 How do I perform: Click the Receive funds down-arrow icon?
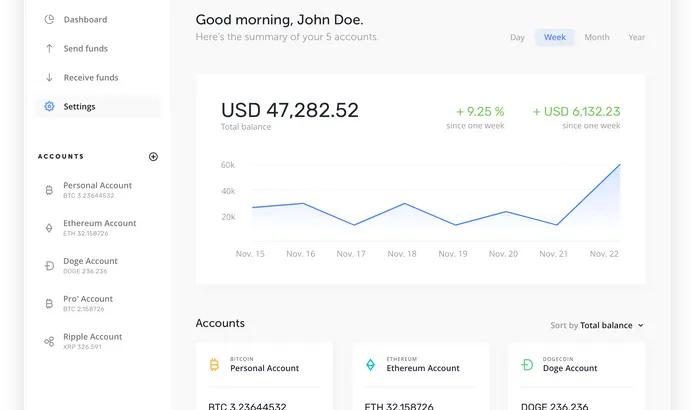coord(49,77)
